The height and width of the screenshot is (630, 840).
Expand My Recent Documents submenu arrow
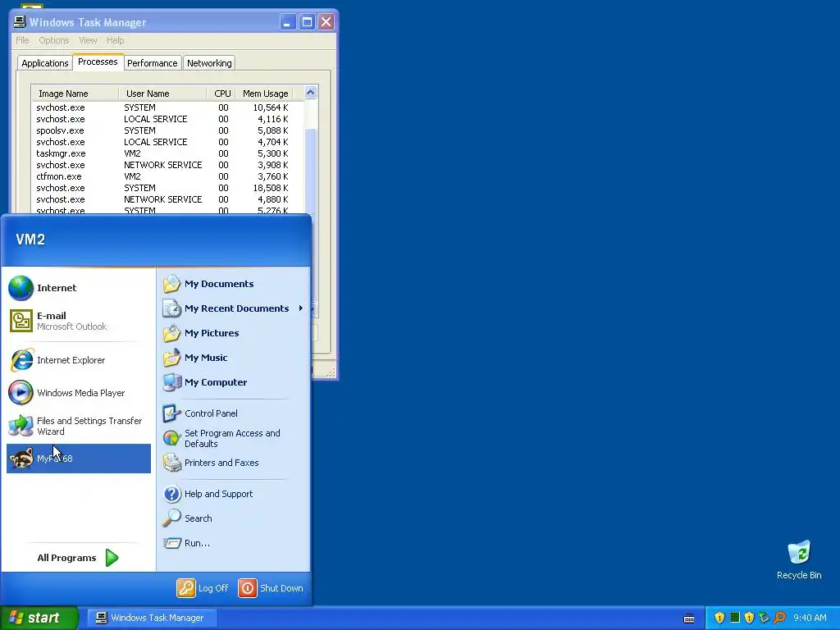coord(300,308)
